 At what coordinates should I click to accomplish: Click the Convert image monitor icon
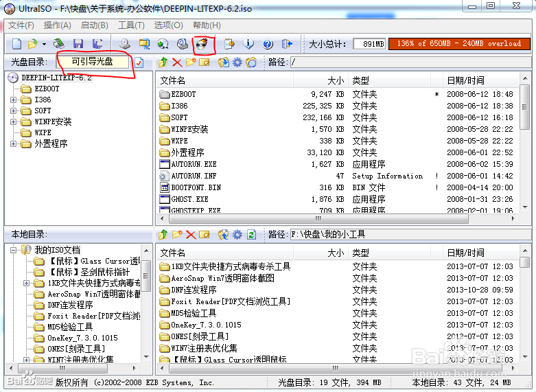(144, 44)
